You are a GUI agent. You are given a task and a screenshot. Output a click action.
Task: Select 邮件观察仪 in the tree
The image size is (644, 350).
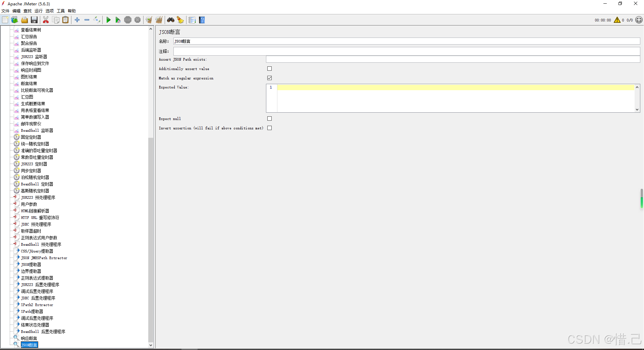pos(31,124)
